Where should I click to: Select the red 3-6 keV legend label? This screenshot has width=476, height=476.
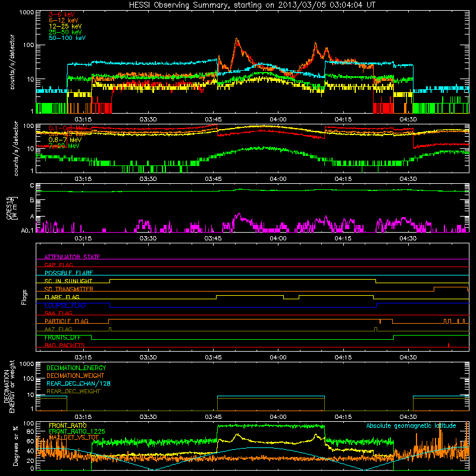click(x=61, y=14)
